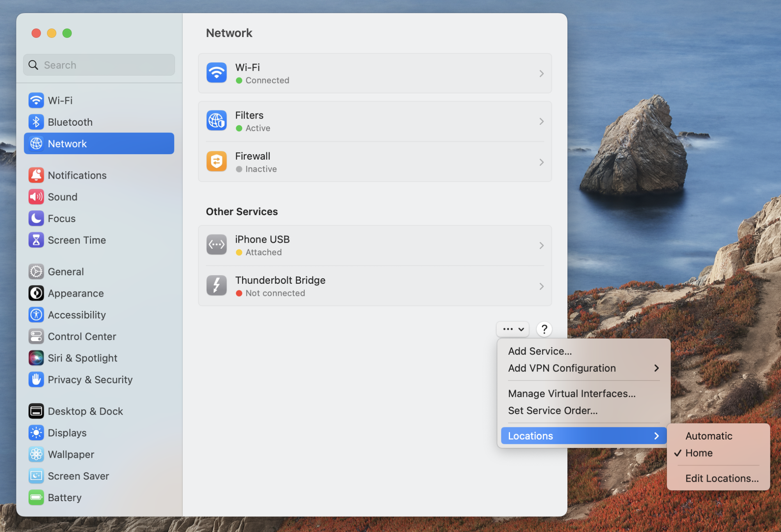781x532 pixels.
Task: Click the Appearance icon
Action: click(36, 294)
